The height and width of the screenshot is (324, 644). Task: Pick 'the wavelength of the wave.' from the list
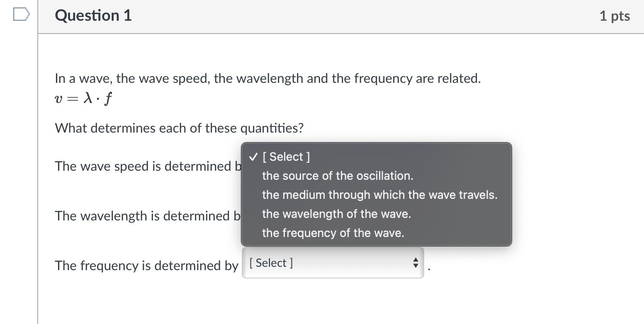tap(336, 214)
